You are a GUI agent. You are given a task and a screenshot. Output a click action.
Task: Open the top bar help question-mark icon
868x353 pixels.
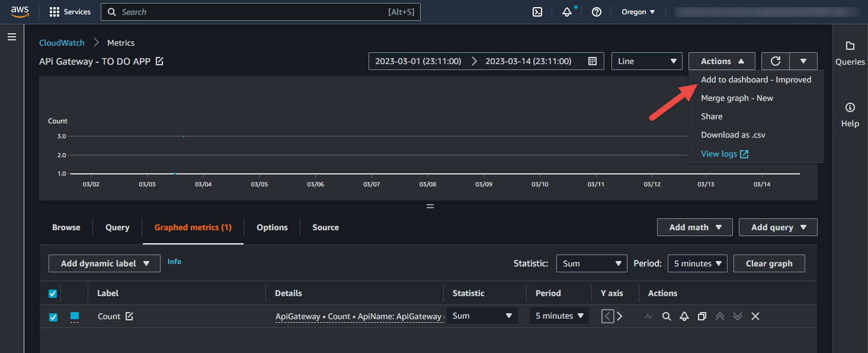[x=597, y=12]
